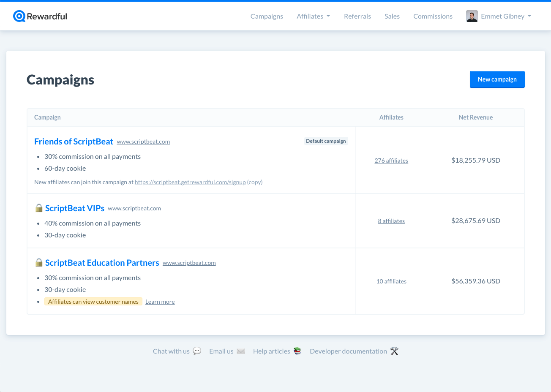Screen dimensions: 551x392
Task: Click the lock icon beside ScriptBeat VIPs
Action: tap(39, 208)
